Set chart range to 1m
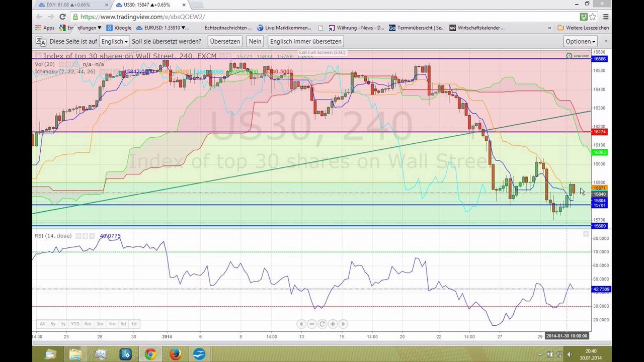 coord(112,324)
